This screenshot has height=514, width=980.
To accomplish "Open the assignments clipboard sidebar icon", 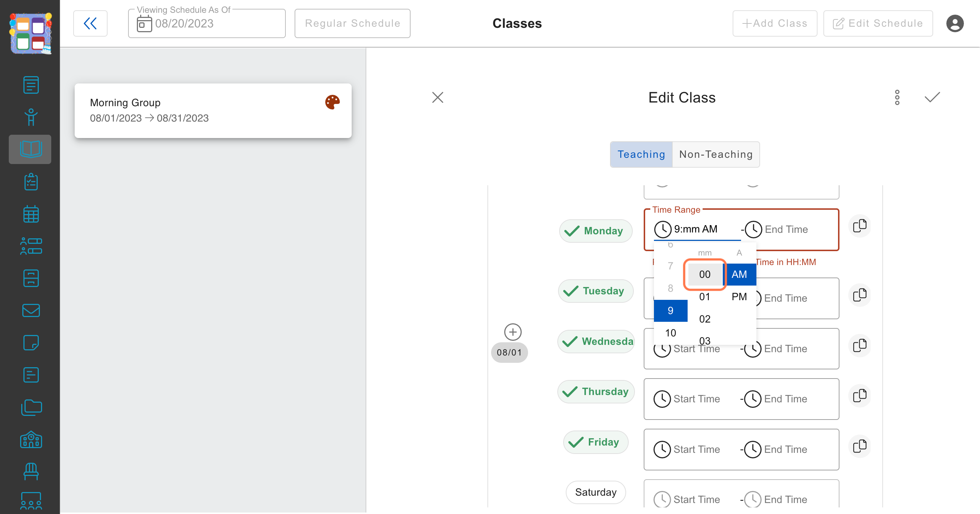I will coord(31,182).
